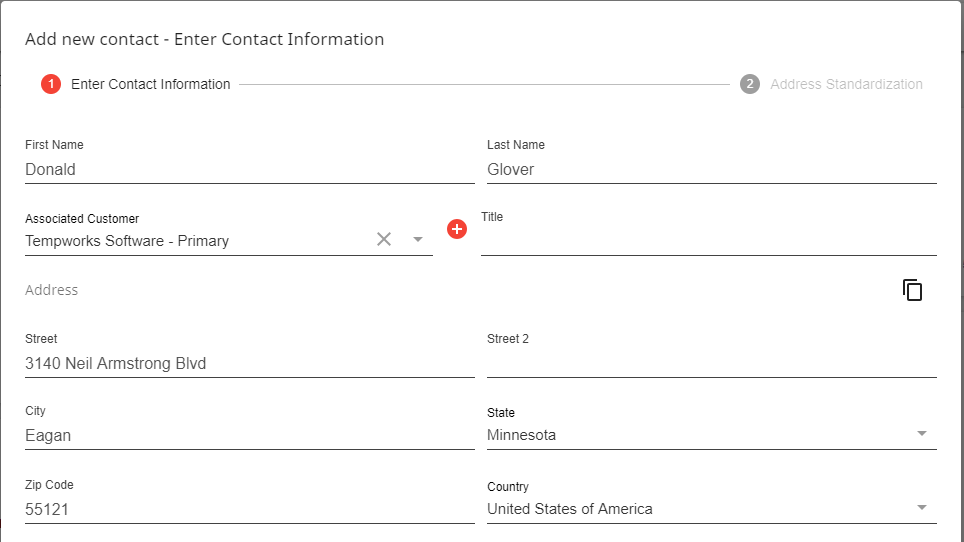Open the State dropdown
964x542 pixels.
[921, 434]
